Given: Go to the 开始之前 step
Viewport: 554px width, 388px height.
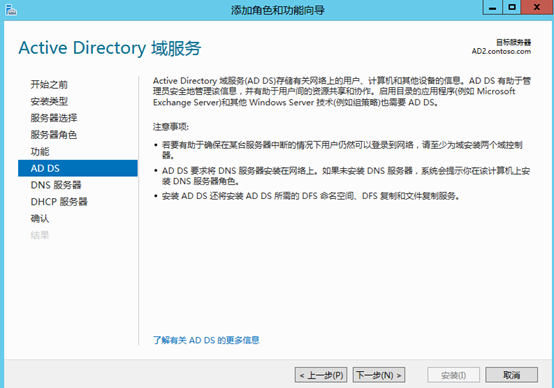Looking at the screenshot, I should [49, 84].
